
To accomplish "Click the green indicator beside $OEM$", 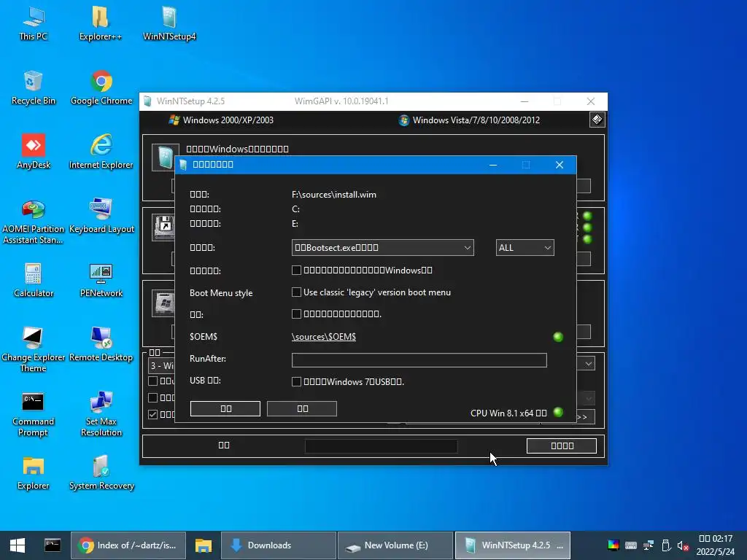I will tap(558, 337).
